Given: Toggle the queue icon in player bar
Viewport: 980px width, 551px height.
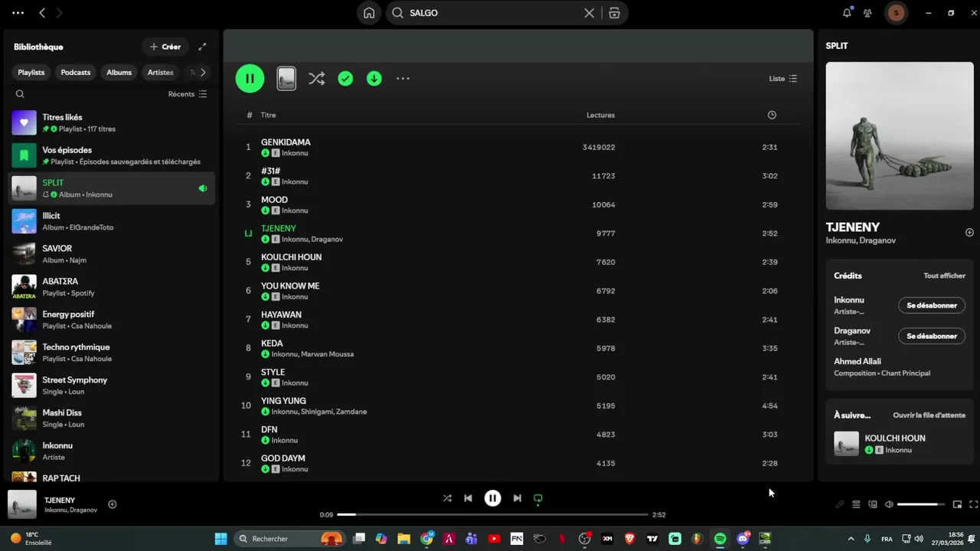Looking at the screenshot, I should (856, 504).
